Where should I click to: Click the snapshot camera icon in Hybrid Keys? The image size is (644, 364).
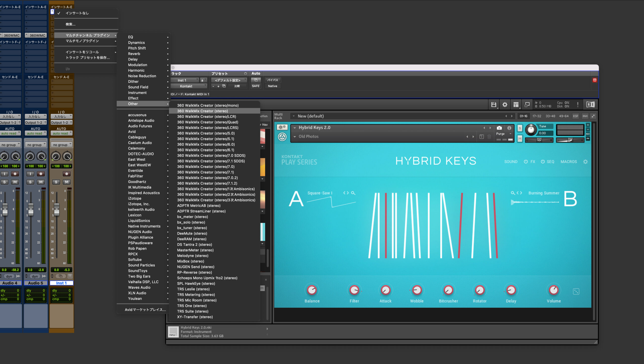pyautogui.click(x=499, y=128)
